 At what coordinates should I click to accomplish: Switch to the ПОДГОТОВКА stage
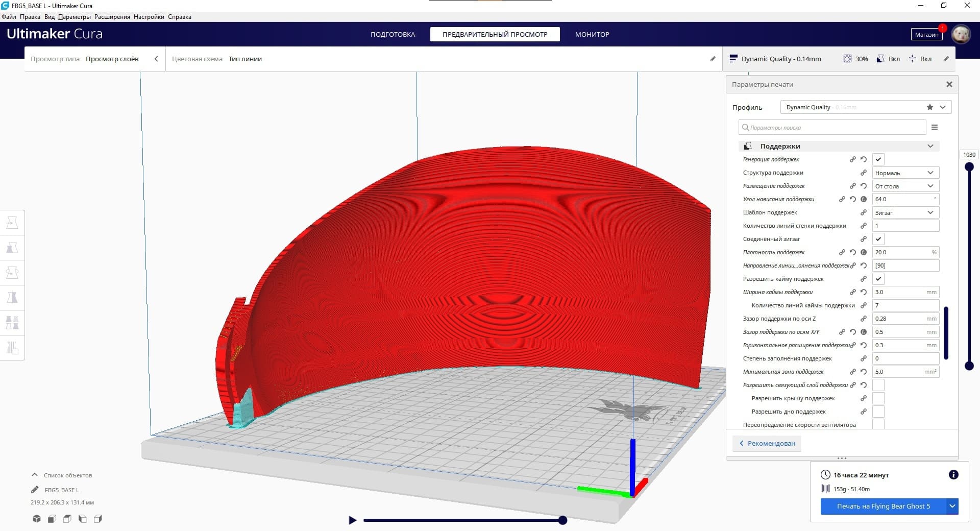point(393,34)
